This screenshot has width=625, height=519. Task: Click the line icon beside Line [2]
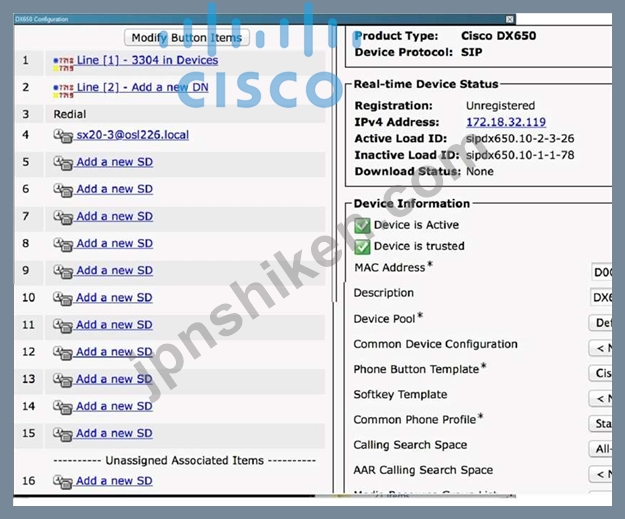pyautogui.click(x=63, y=91)
